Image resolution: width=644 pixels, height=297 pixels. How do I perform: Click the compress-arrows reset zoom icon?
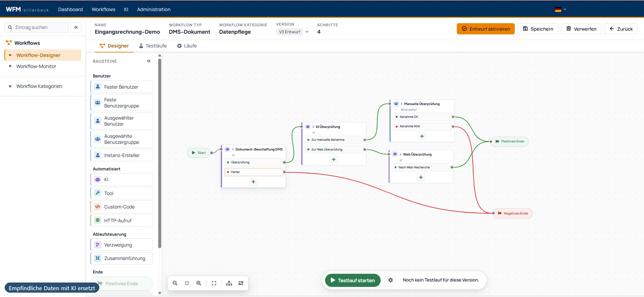point(187,283)
